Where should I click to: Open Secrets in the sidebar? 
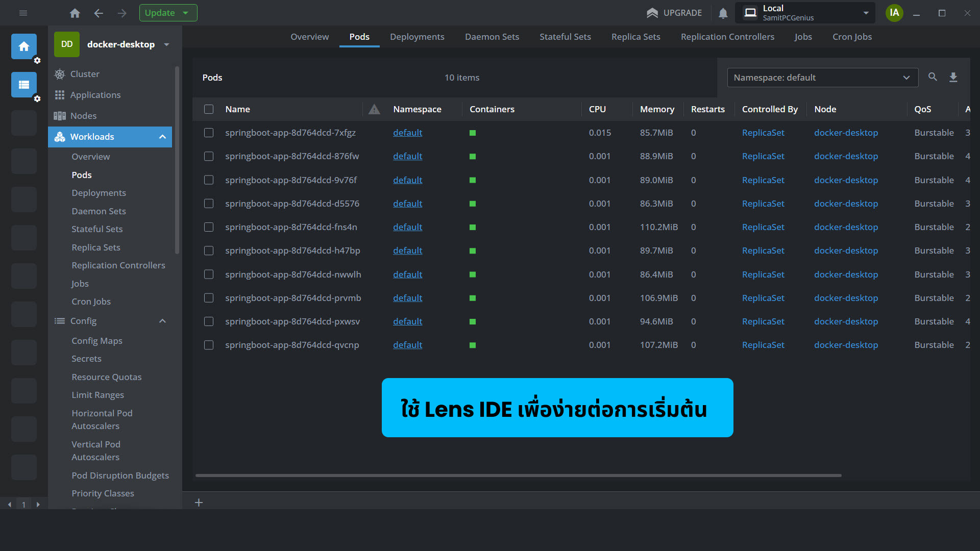(x=86, y=359)
